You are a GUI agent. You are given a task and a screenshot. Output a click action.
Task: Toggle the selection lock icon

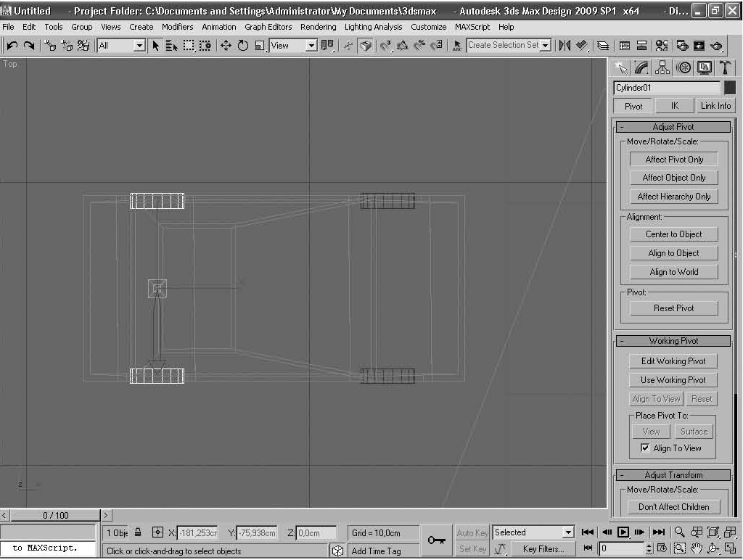(x=138, y=532)
